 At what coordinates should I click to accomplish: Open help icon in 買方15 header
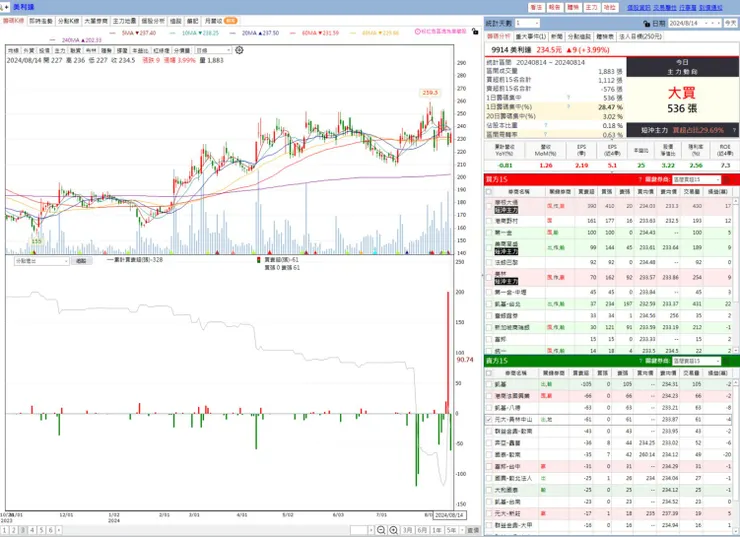click(640, 179)
